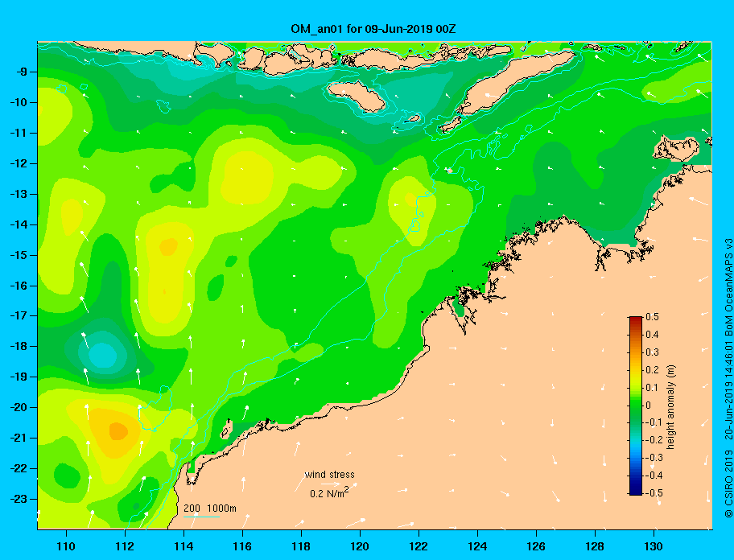Image resolution: width=734 pixels, height=560 pixels.
Task: Click the latitude label -17
Action: [x=19, y=315]
